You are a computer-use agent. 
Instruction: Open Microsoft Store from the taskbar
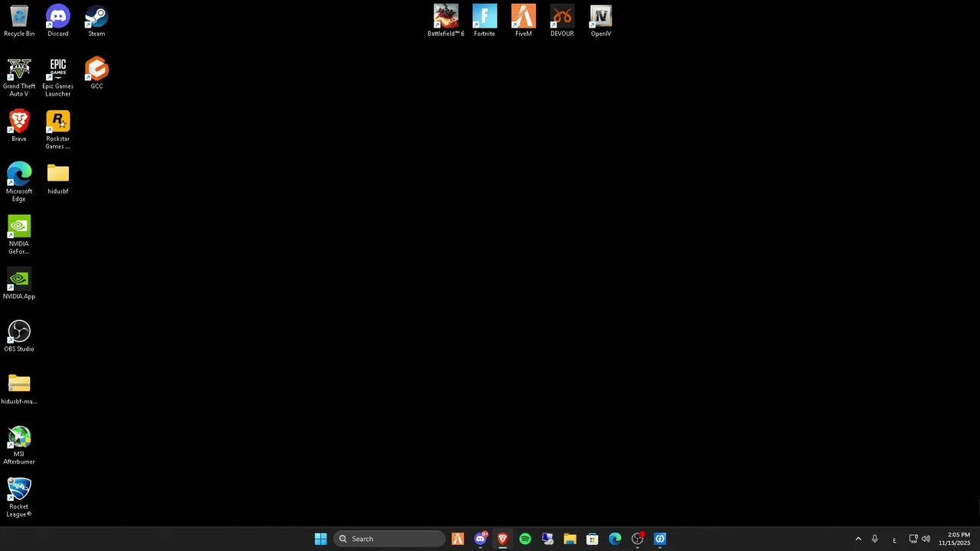click(x=592, y=539)
